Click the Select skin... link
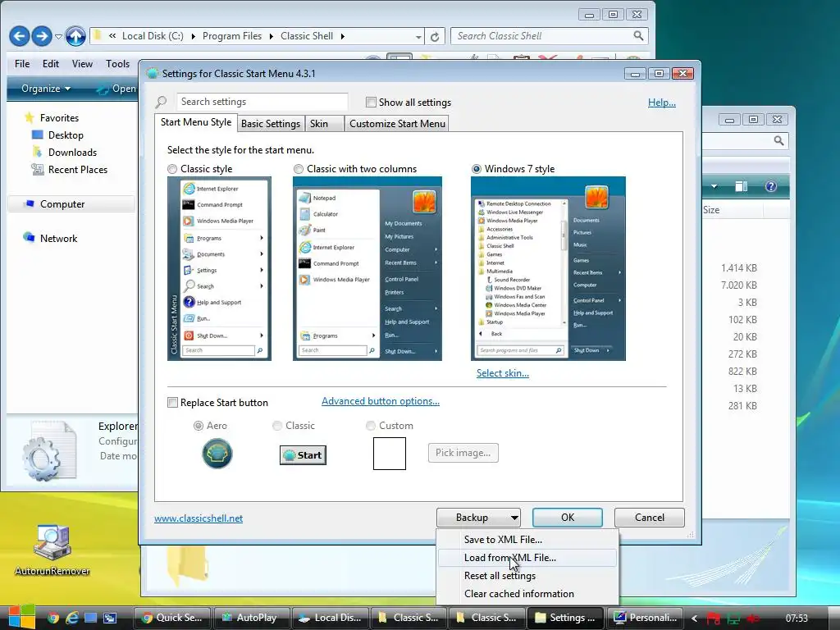Viewport: 840px width, 630px height. [x=503, y=373]
